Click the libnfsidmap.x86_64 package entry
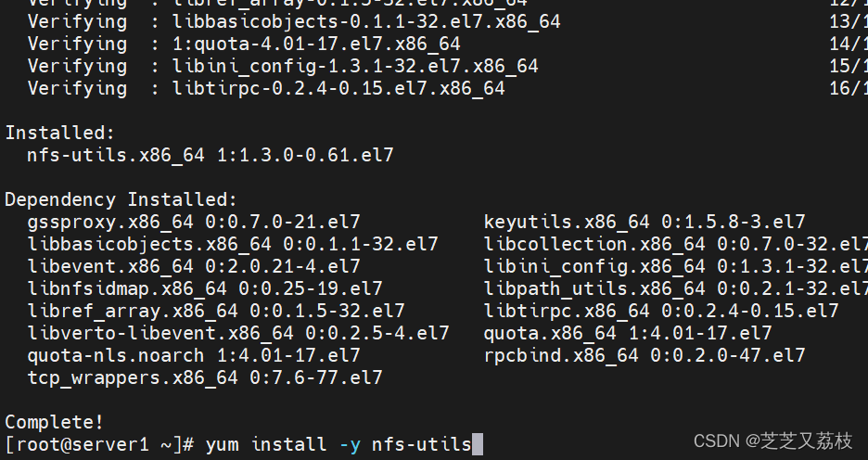 pyautogui.click(x=205, y=289)
